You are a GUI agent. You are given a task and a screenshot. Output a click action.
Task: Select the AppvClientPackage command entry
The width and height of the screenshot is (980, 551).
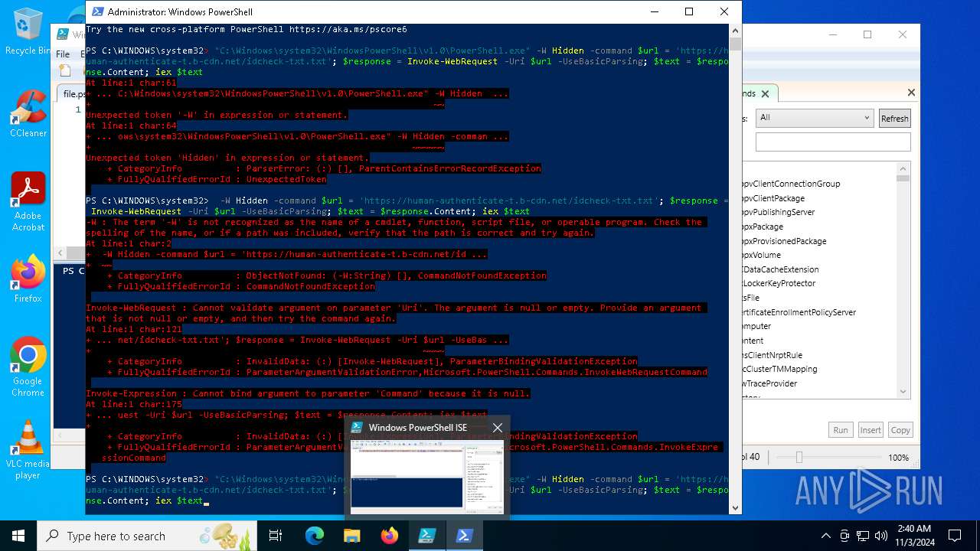(773, 198)
